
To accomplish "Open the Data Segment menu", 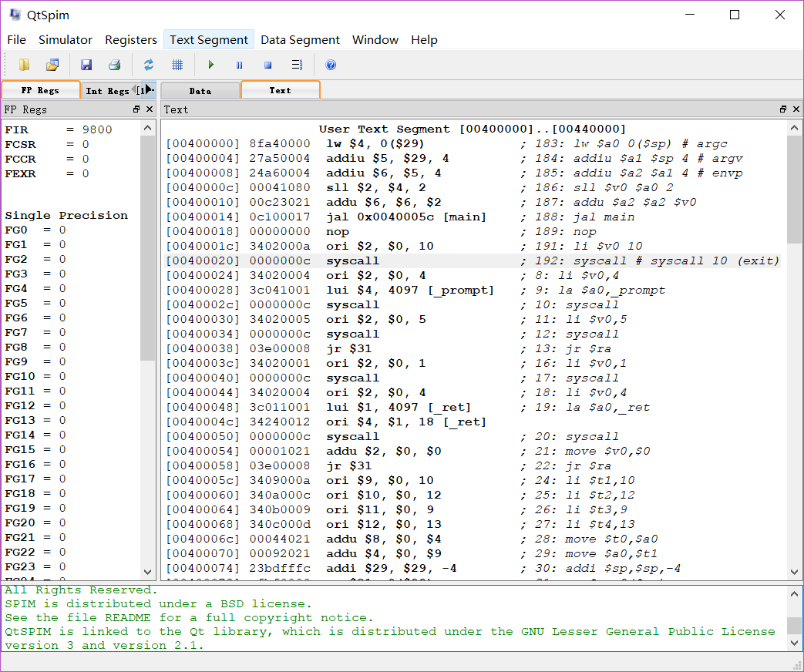I will [300, 39].
